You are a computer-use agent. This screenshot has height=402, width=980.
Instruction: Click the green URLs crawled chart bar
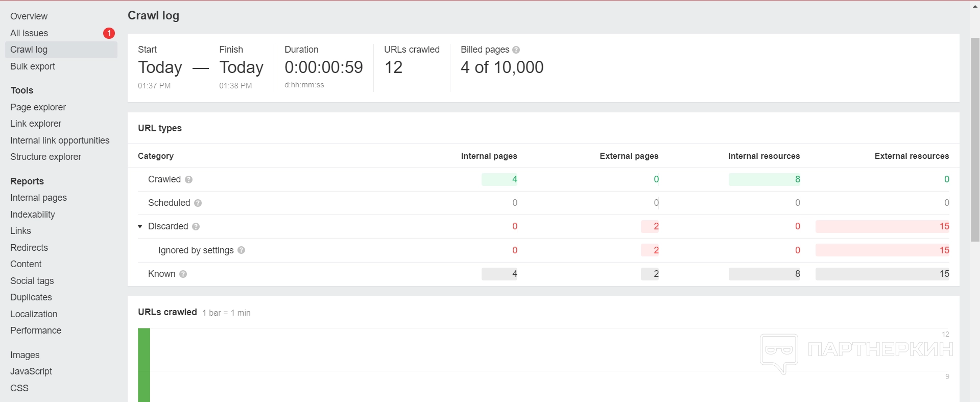point(144,365)
